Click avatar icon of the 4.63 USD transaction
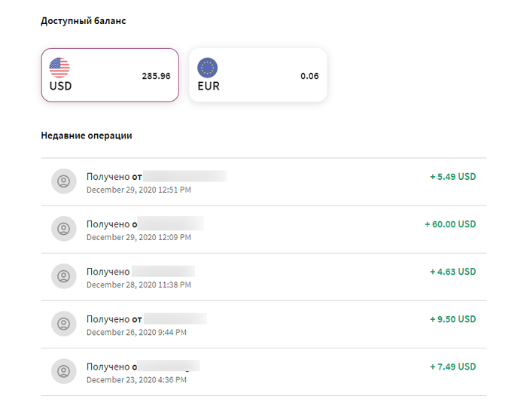 click(x=64, y=276)
